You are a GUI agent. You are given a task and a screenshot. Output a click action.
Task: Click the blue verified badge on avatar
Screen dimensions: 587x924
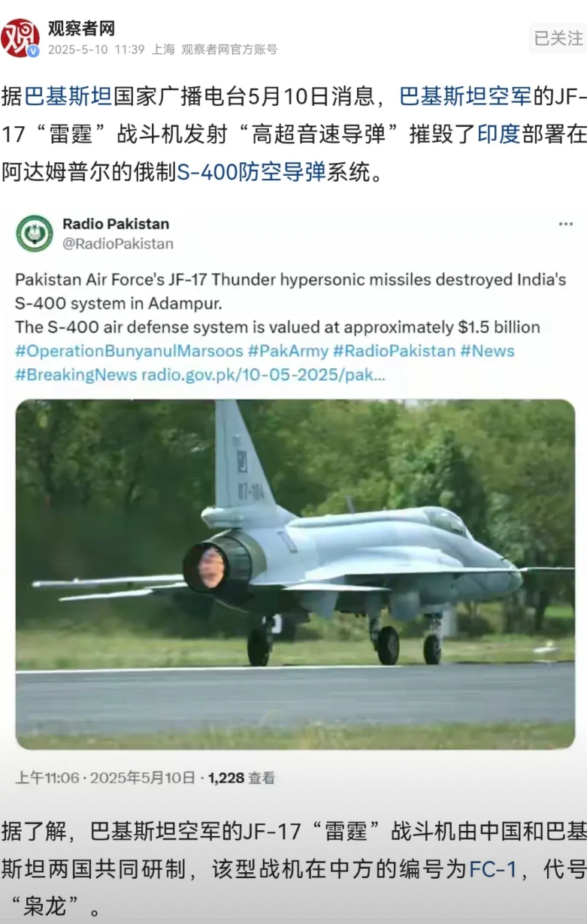(32, 51)
